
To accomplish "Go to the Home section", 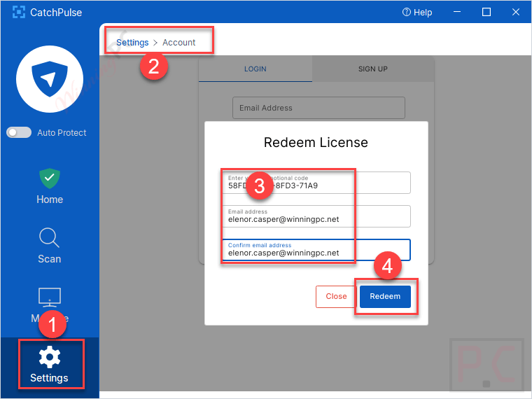I will (x=50, y=186).
